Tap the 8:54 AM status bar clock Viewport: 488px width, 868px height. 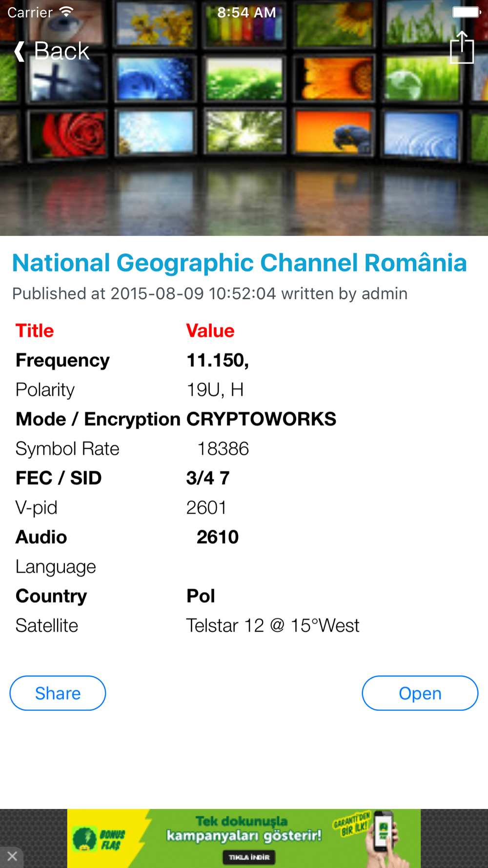pyautogui.click(x=246, y=12)
